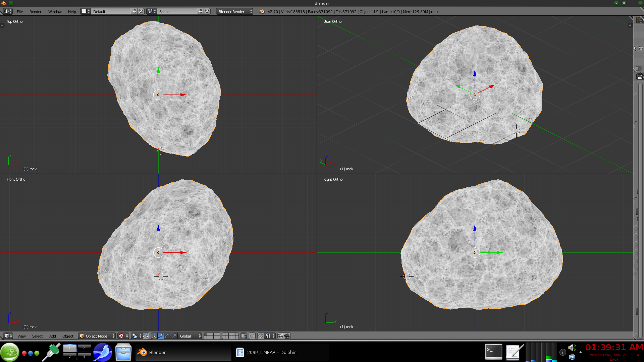The width and height of the screenshot is (644, 362).
Task: Click the red green blue activities icon
Action: coord(31,353)
